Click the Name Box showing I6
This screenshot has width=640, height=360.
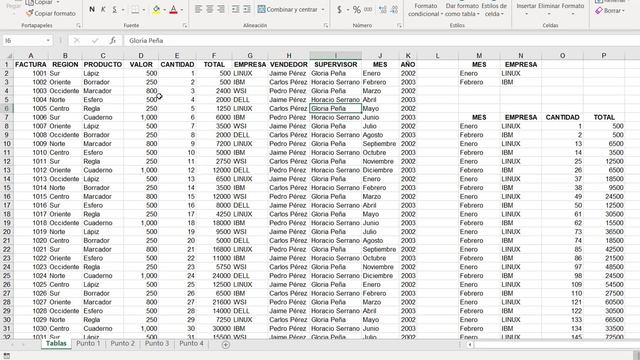(24, 40)
